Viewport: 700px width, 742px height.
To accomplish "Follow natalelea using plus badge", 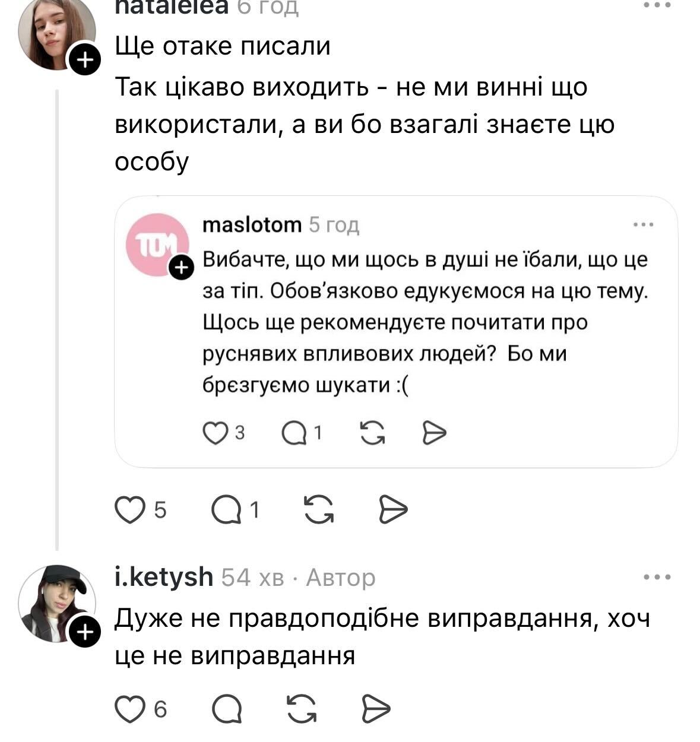I will pyautogui.click(x=85, y=59).
